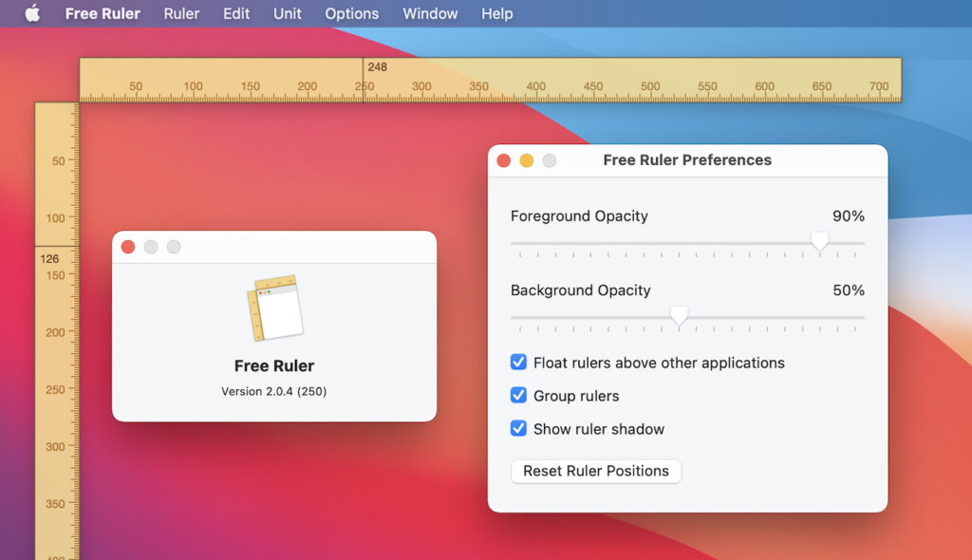Open the Unit menu

pyautogui.click(x=288, y=13)
